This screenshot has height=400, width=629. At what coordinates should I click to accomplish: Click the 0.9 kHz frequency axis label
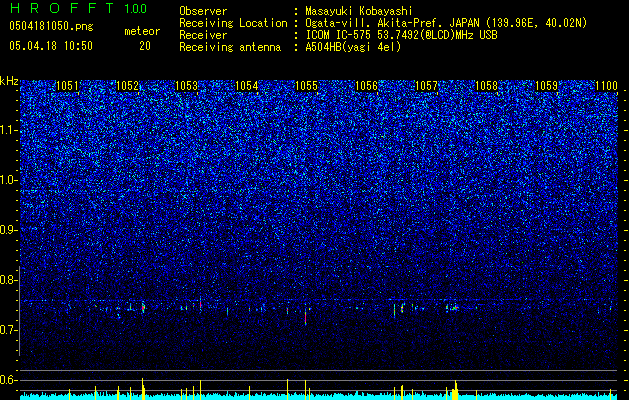[x=9, y=230]
